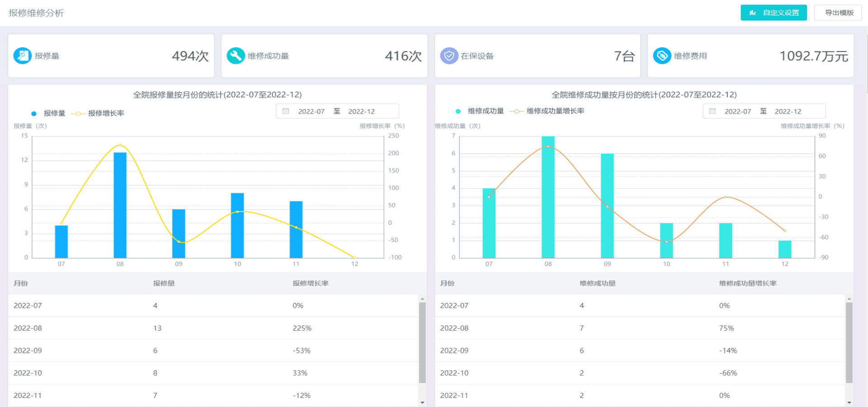Image resolution: width=868 pixels, height=407 pixels.
Task: Hide 维修成功量 series in right chart legend
Action: click(x=480, y=111)
